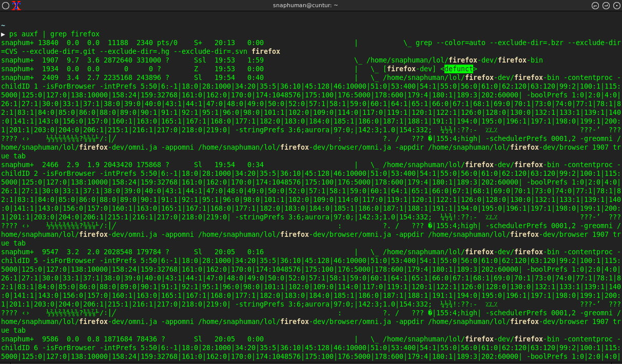Click the round button left of X icon
Screen dimensions: 622x364
coord(6,6)
